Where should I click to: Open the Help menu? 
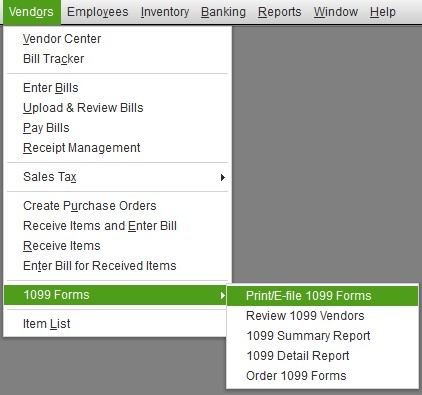click(383, 12)
